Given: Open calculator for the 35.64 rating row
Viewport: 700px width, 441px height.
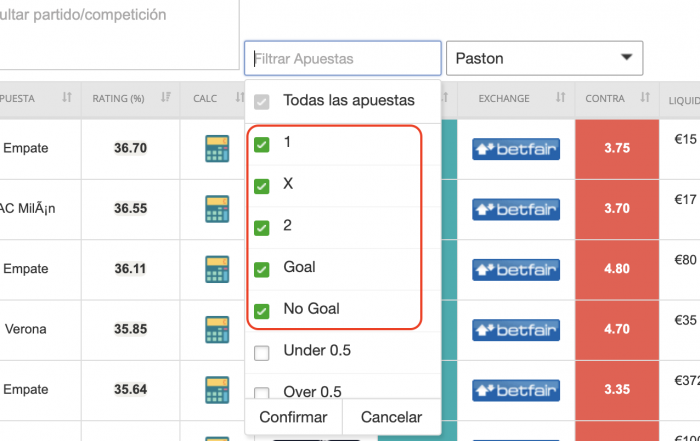Looking at the screenshot, I should click(217, 390).
